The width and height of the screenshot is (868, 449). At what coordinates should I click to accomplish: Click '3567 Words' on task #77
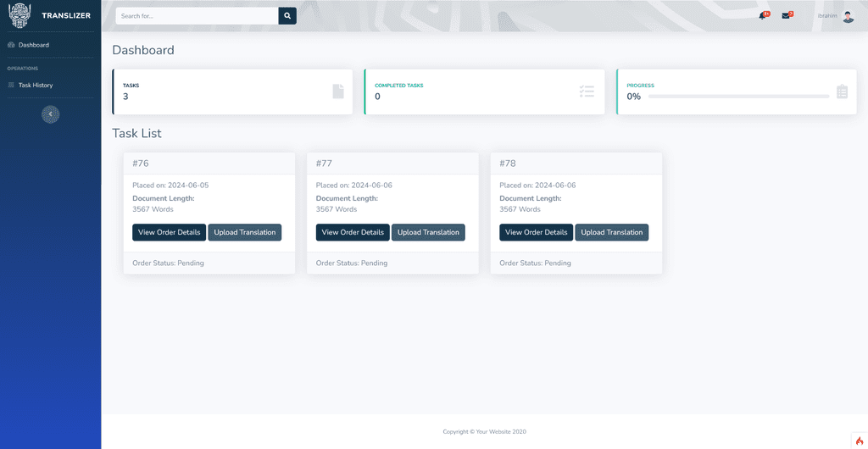coord(337,209)
